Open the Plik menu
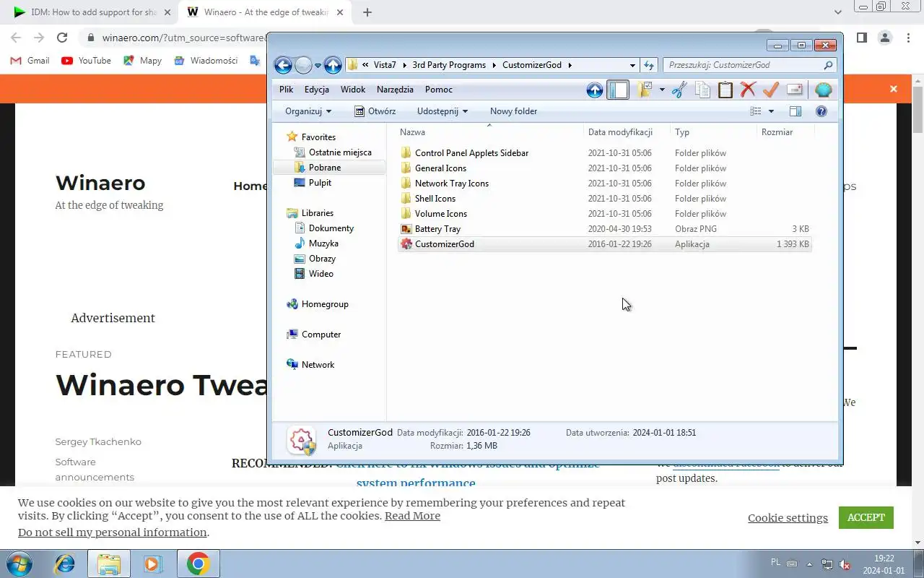The height and width of the screenshot is (578, 924). coord(287,90)
